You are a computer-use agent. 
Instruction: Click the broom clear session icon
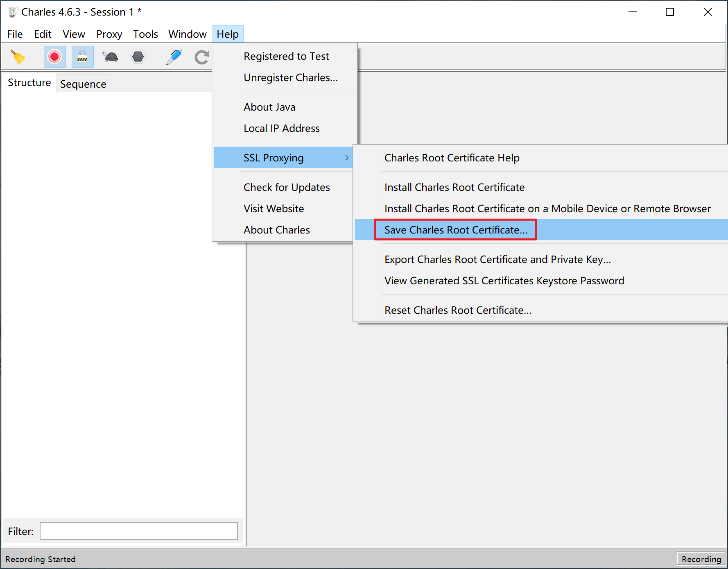click(18, 57)
